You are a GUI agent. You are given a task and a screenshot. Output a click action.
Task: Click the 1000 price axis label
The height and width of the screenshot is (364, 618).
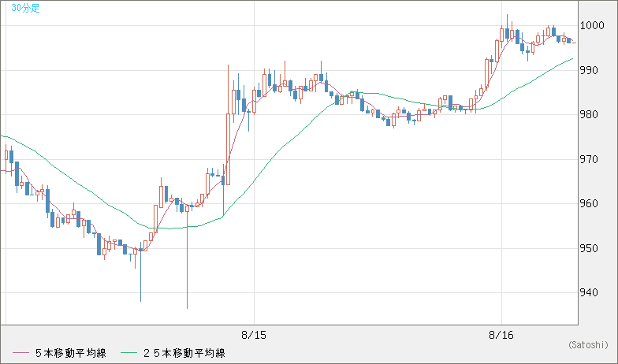point(592,25)
